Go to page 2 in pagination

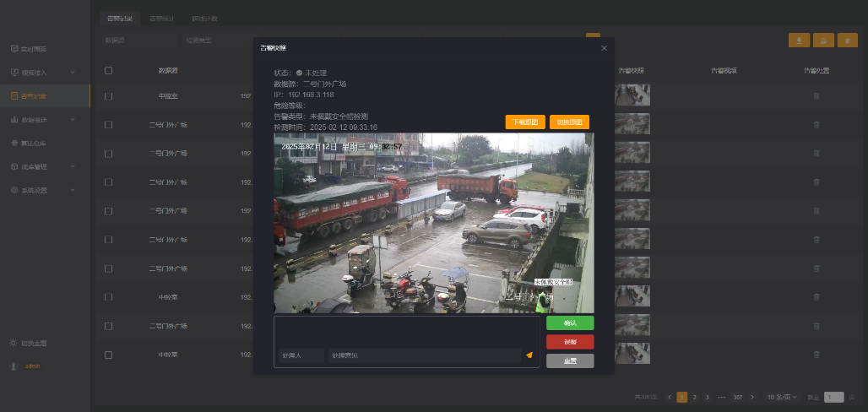pos(695,397)
